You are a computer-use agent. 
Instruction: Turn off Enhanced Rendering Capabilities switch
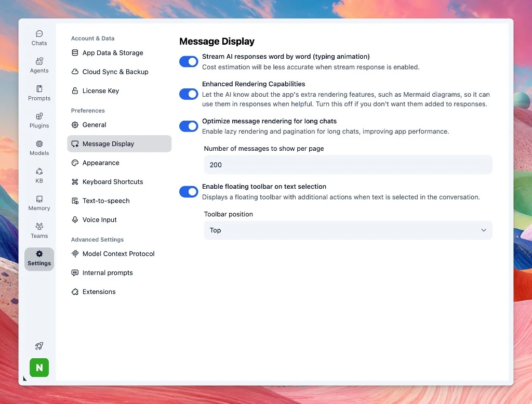click(x=189, y=94)
